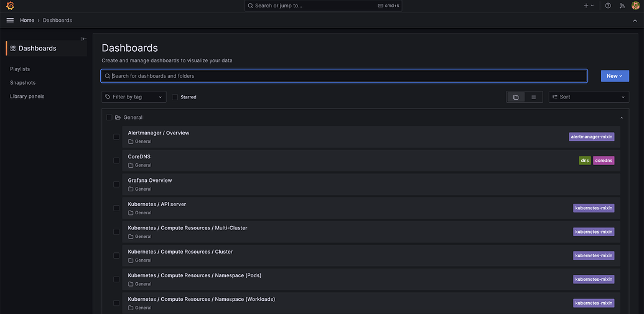
Task: Check the General folder checkbox
Action: point(110,117)
